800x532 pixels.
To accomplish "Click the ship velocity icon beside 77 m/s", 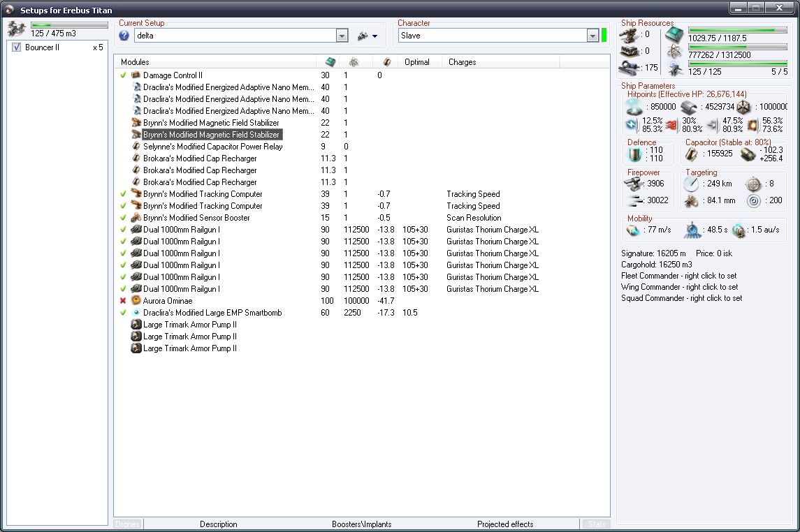I will click(634, 230).
